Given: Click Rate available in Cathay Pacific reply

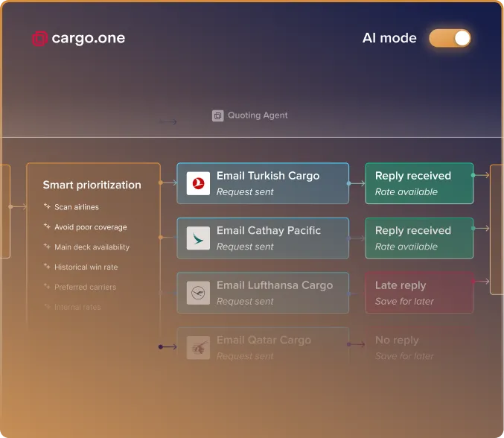Looking at the screenshot, I should coord(406,247).
